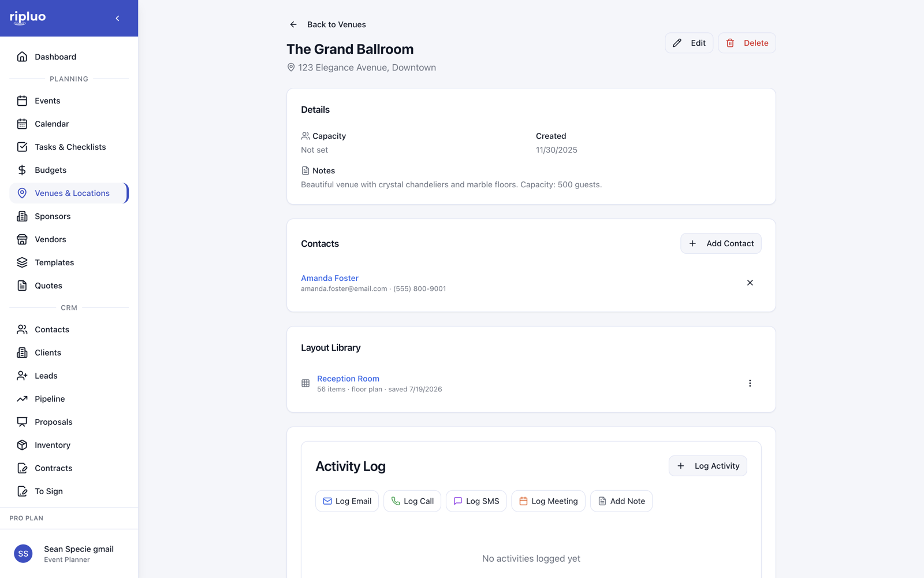Go Back to Venues
The width and height of the screenshot is (924, 578).
[x=336, y=24]
